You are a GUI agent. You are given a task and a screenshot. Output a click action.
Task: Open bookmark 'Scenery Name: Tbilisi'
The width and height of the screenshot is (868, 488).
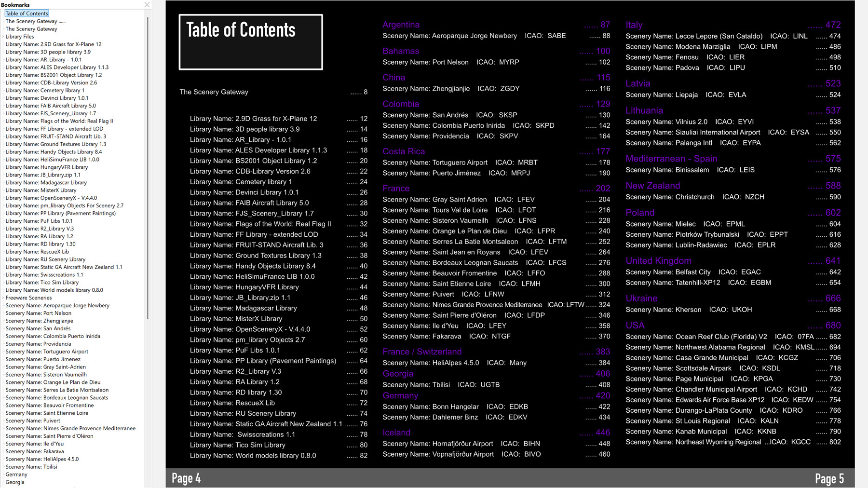click(x=31, y=467)
